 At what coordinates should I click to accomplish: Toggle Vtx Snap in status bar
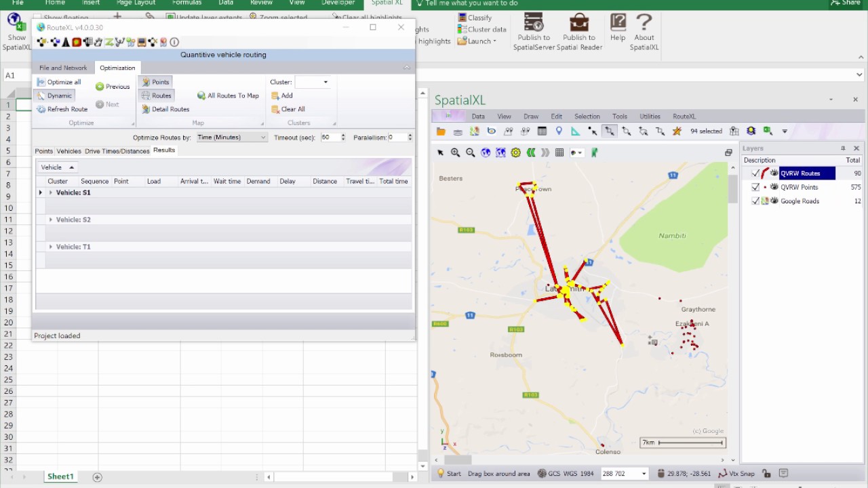[x=736, y=473]
